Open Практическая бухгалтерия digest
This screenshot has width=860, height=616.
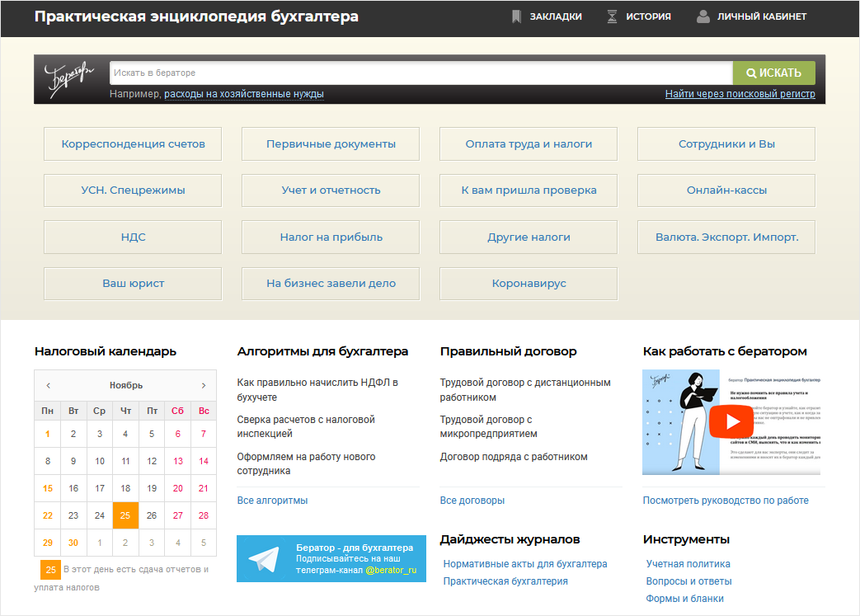click(x=505, y=581)
